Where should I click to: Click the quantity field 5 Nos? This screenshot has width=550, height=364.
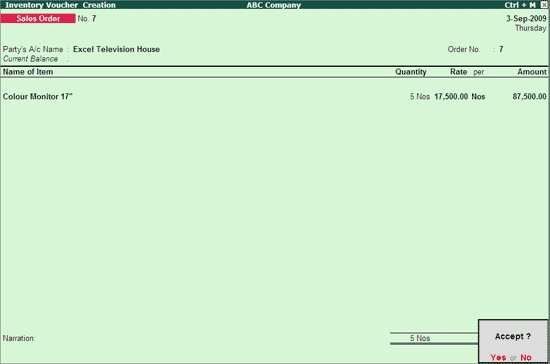(420, 96)
